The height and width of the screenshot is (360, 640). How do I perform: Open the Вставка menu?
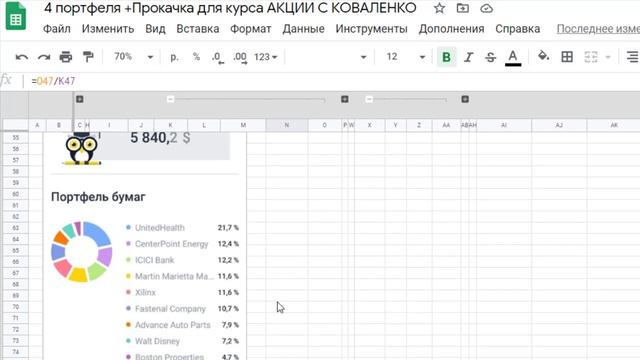click(198, 29)
